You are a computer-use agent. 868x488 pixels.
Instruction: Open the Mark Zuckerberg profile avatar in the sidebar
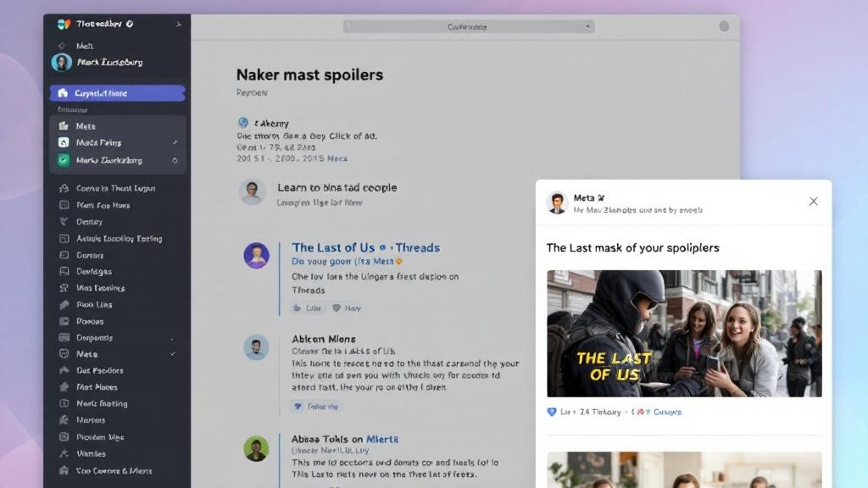tap(61, 62)
